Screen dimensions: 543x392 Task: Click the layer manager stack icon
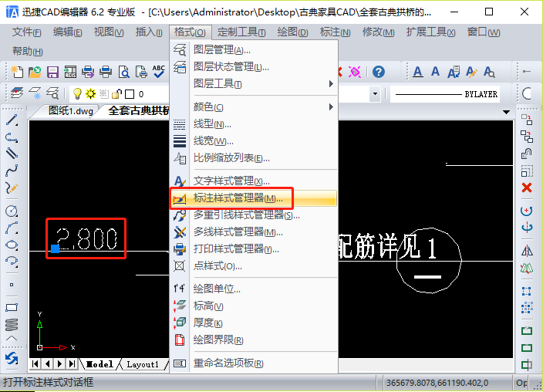[x=17, y=93]
